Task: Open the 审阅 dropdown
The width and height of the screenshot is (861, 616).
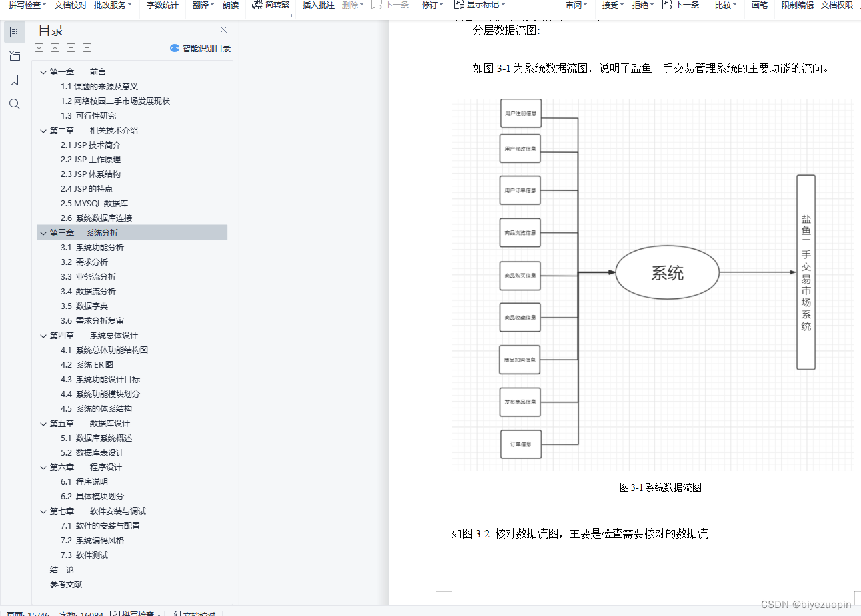Action: pos(577,5)
